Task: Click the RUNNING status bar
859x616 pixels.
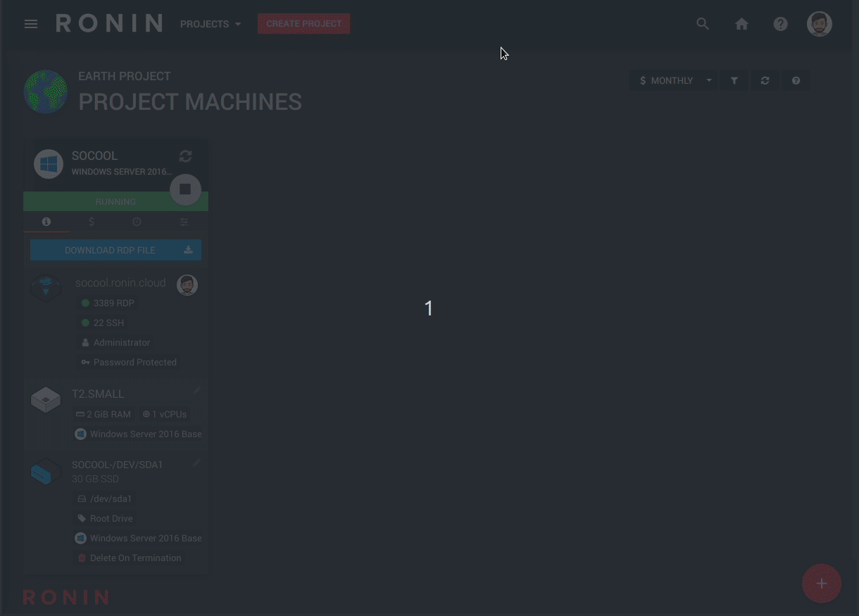Action: coord(115,201)
